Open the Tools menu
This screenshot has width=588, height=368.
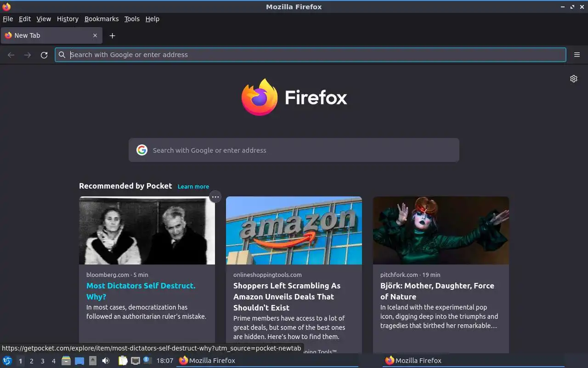click(x=132, y=19)
